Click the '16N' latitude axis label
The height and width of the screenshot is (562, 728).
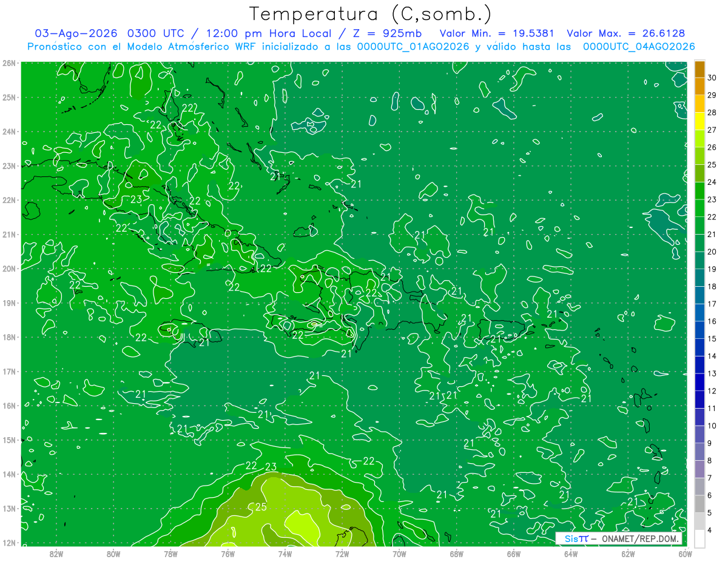coord(8,406)
